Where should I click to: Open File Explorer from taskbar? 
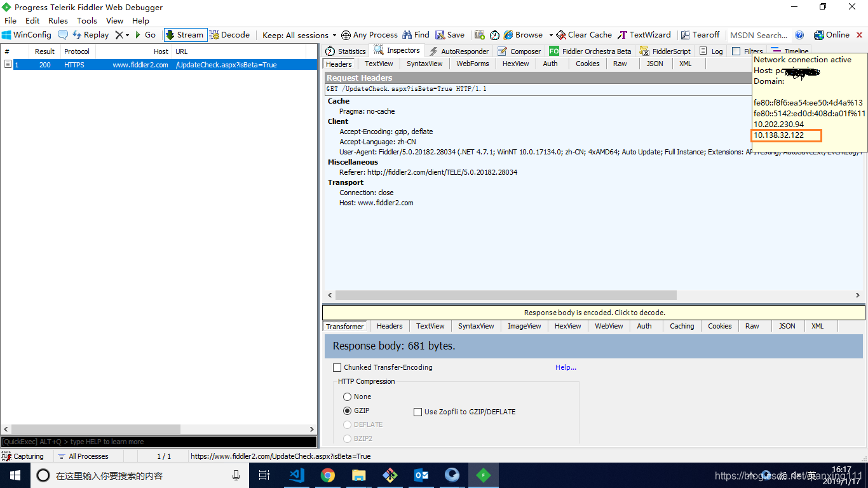(359, 475)
